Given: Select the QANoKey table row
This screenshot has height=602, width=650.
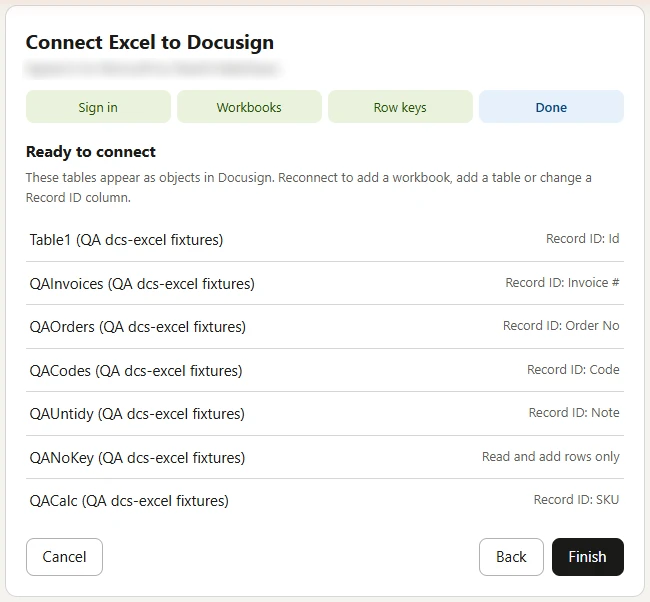Looking at the screenshot, I should click(x=325, y=457).
